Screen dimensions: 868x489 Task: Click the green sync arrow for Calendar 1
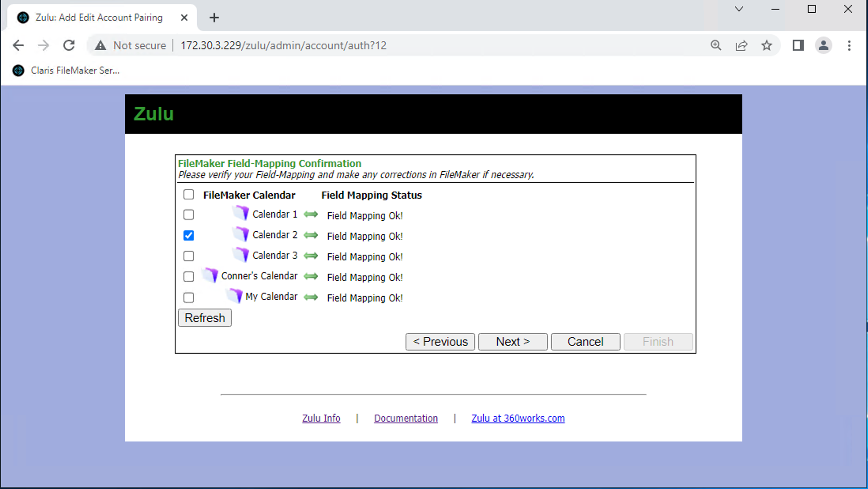pyautogui.click(x=311, y=214)
